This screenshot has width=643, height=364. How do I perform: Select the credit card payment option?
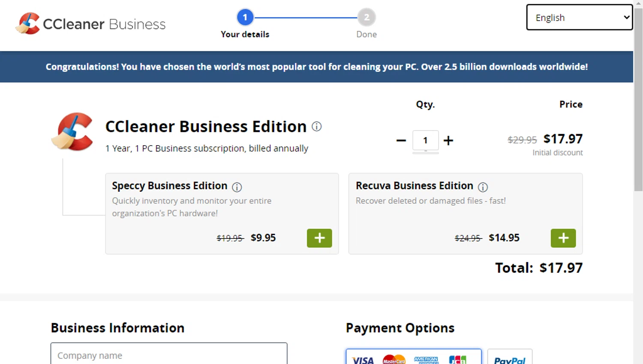[x=414, y=357]
